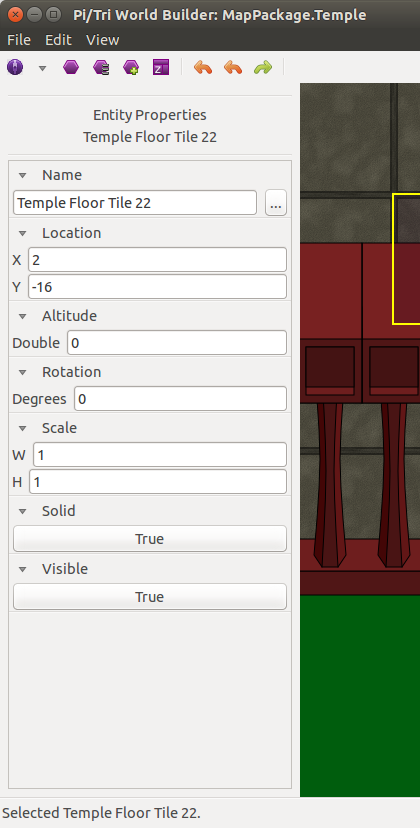Collapse the Rotation section
The width and height of the screenshot is (420, 828).
coord(22,372)
